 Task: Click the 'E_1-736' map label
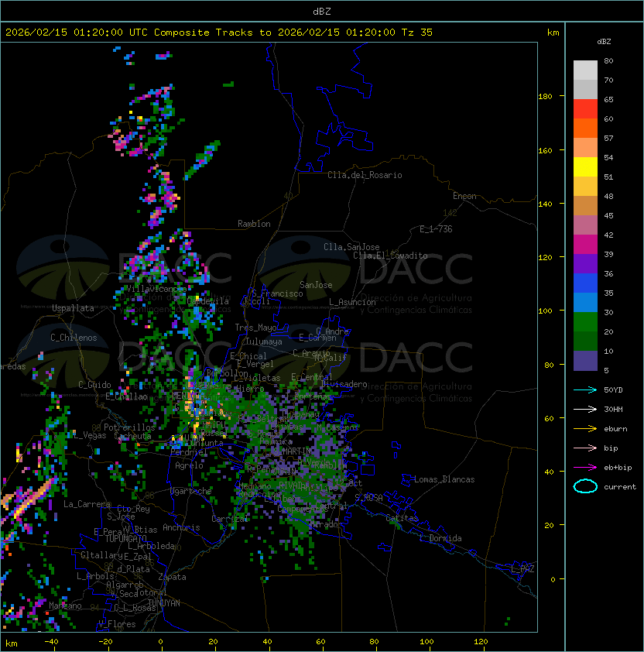[x=436, y=229]
